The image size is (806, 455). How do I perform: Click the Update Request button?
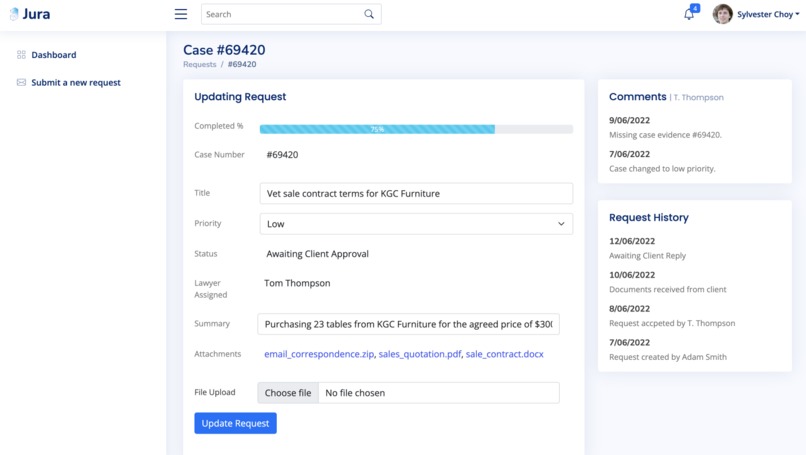coord(235,423)
